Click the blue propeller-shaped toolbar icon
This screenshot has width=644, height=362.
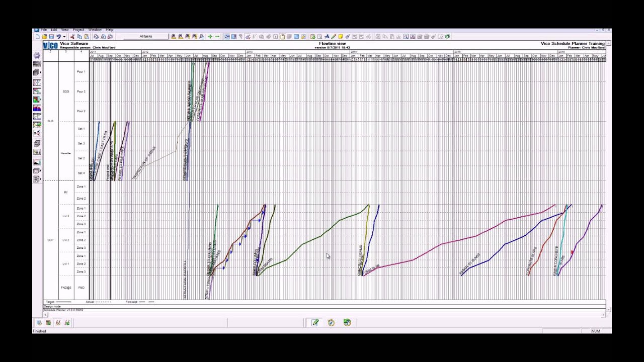click(x=327, y=36)
